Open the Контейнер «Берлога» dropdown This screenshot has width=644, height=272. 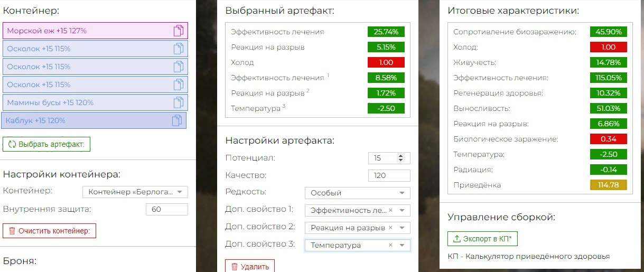[x=135, y=192]
